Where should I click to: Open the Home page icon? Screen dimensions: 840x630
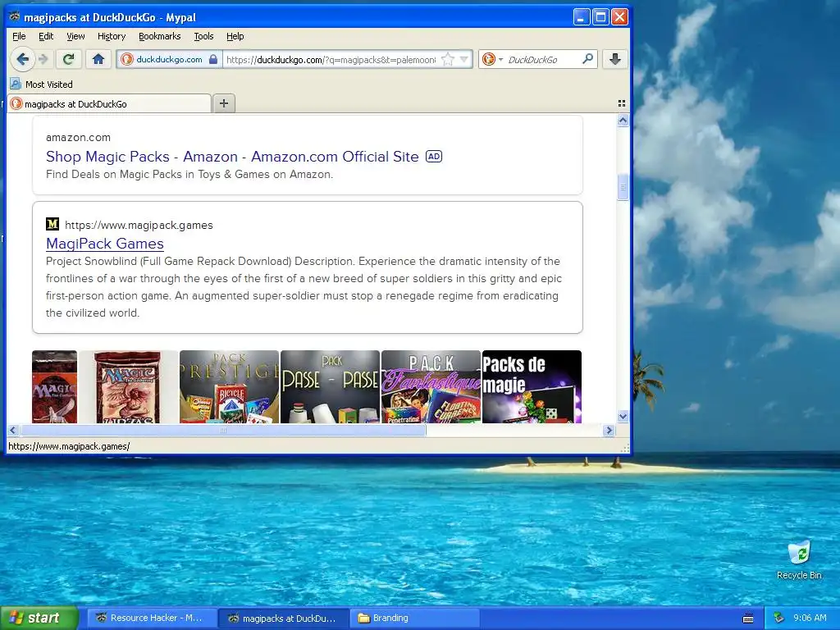98,59
